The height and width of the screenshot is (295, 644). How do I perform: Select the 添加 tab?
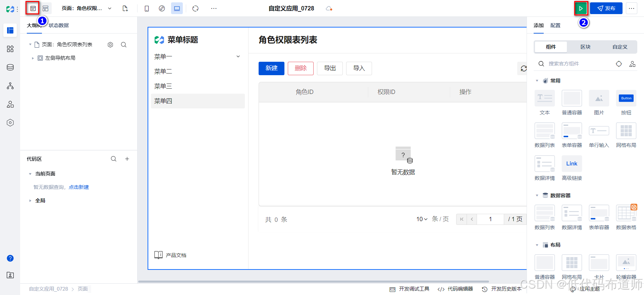(539, 26)
